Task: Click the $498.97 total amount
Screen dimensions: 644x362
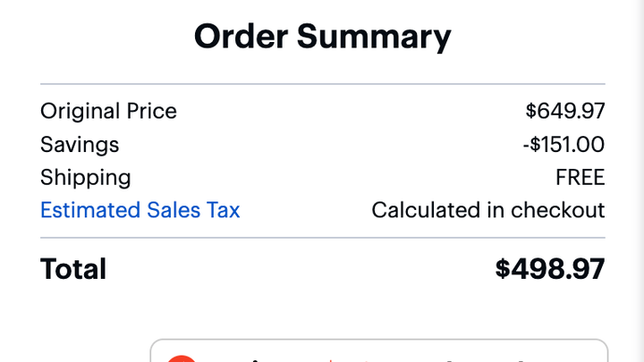Action: pos(550,269)
